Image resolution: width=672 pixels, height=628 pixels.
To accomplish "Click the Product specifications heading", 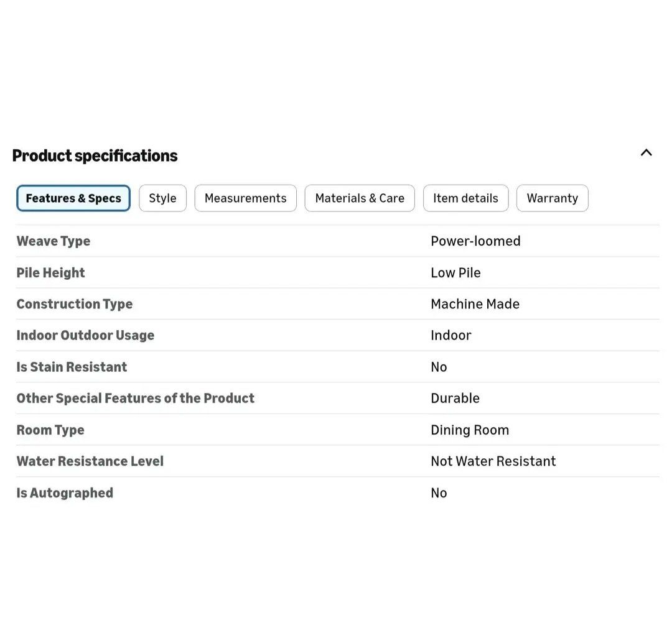I will 95,155.
